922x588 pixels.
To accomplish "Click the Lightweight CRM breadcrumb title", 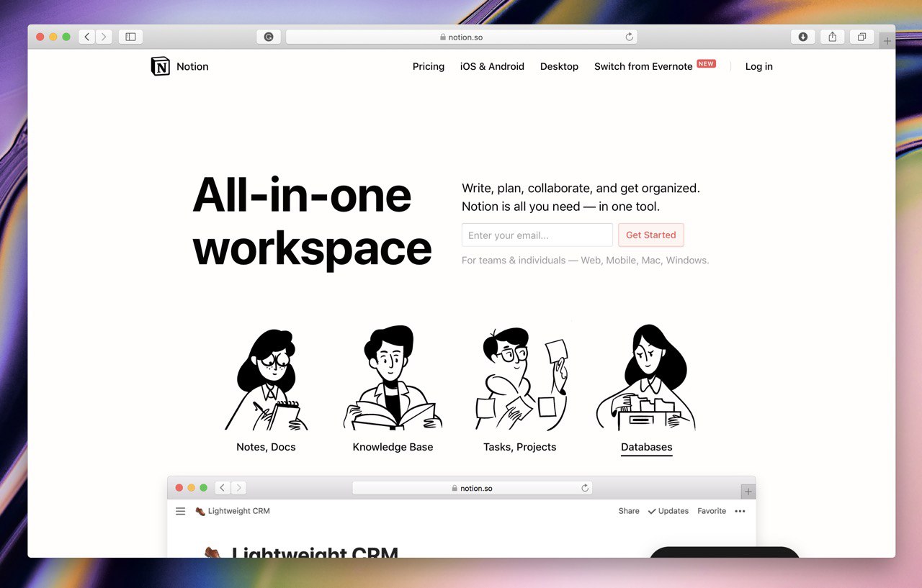I will click(x=238, y=511).
